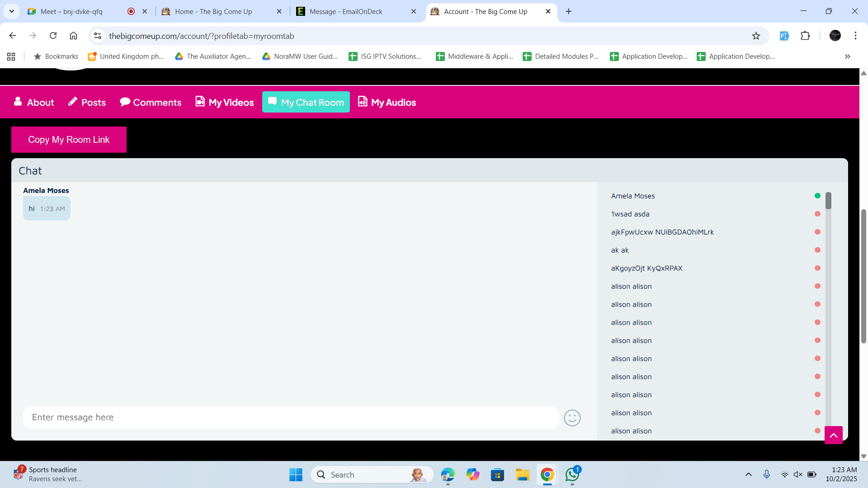Toggle the system volume mute icon
This screenshot has height=488, width=868.
[798, 474]
